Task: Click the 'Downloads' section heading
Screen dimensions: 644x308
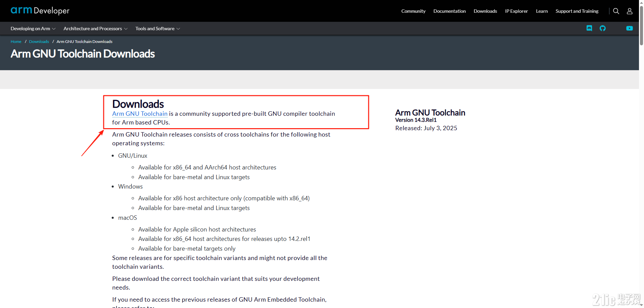Action: point(138,104)
